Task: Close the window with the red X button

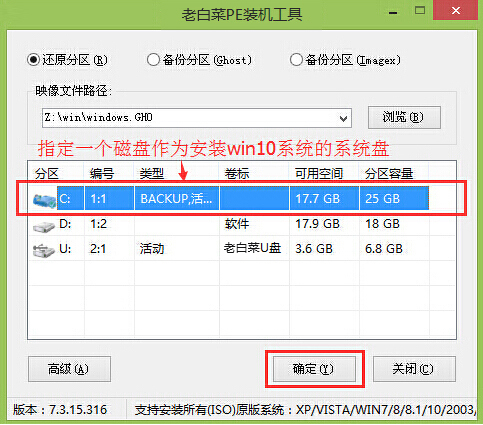Action: 456,10
